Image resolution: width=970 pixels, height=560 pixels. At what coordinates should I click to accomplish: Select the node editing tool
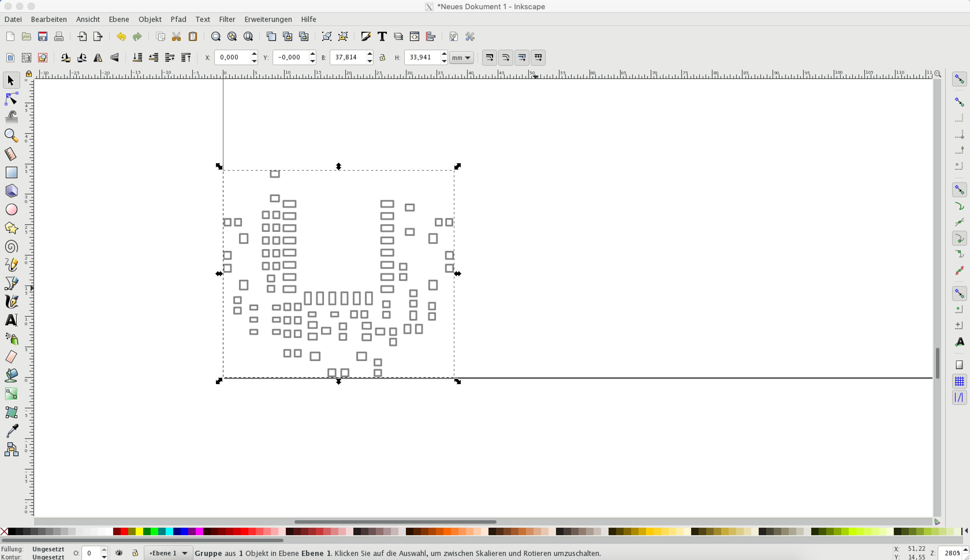pyautogui.click(x=11, y=98)
